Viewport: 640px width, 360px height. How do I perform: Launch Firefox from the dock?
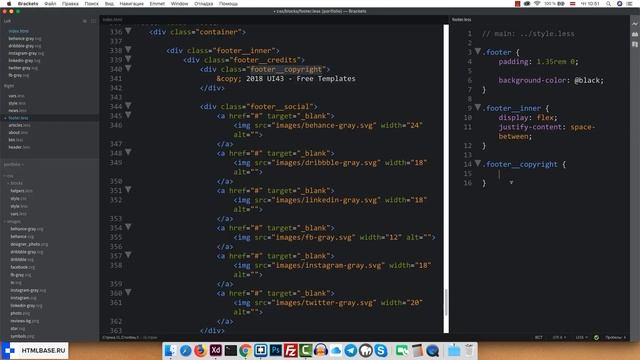[x=200, y=351]
